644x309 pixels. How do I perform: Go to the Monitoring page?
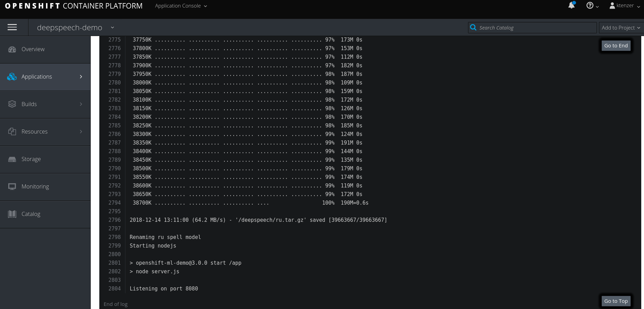pos(45,187)
